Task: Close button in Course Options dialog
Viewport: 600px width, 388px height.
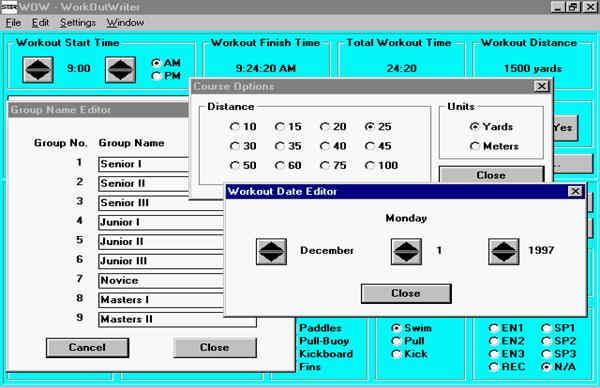Action: [x=491, y=175]
